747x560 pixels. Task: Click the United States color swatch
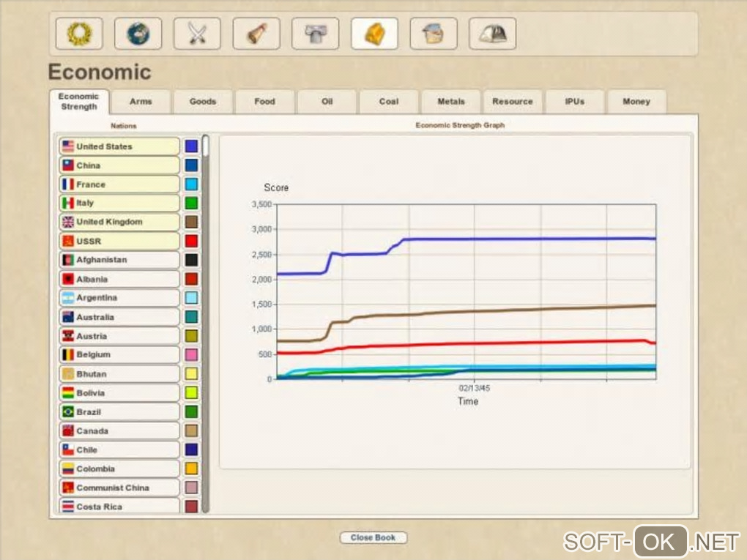click(192, 146)
